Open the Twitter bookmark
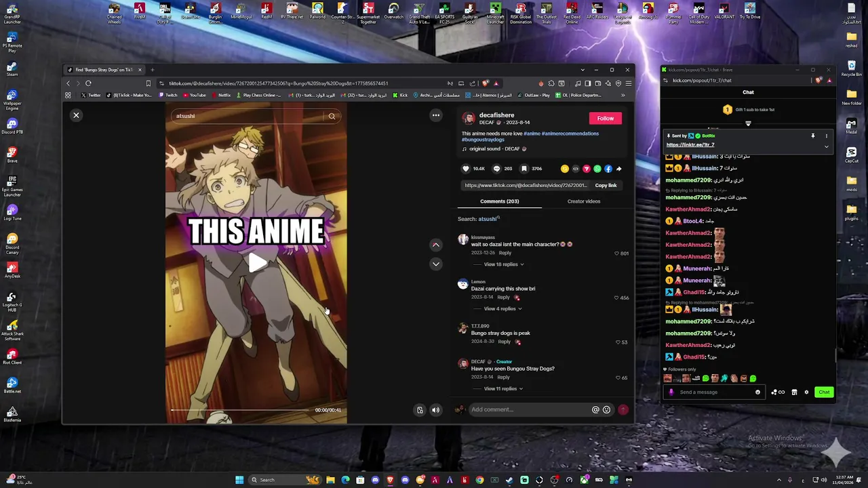Viewport: 868px width, 488px height. tap(91, 96)
